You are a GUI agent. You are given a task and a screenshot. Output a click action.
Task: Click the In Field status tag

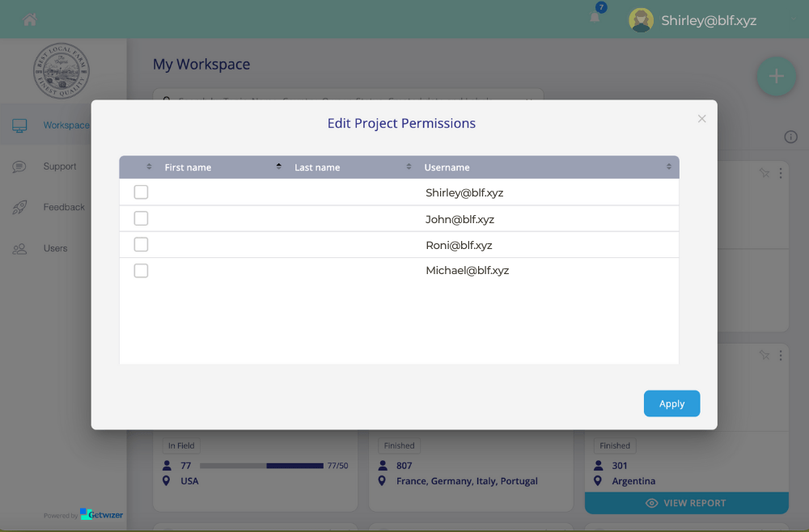point(181,446)
